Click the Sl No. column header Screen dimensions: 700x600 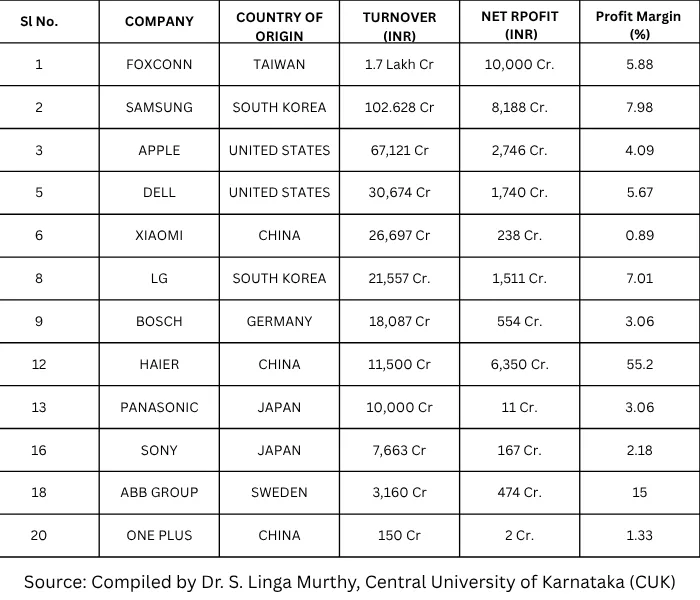click(39, 22)
